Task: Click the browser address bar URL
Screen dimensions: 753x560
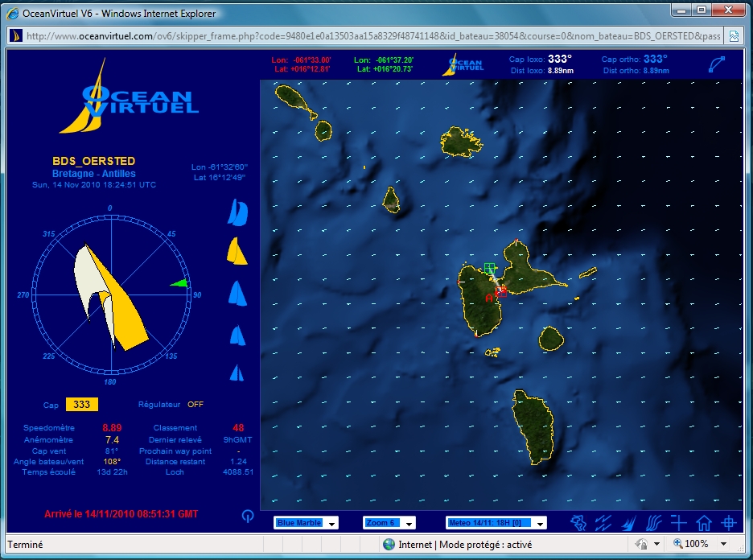Action: pyautogui.click(x=373, y=36)
